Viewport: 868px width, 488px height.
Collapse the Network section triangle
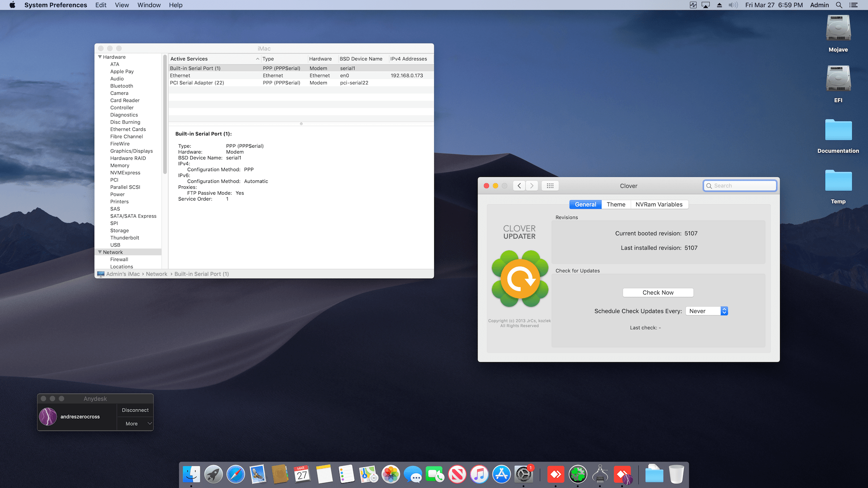click(x=100, y=252)
